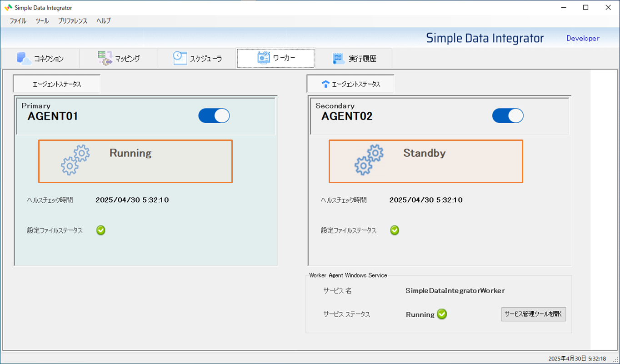Click the サービス ステータス label
620x364 pixels.
(346, 314)
